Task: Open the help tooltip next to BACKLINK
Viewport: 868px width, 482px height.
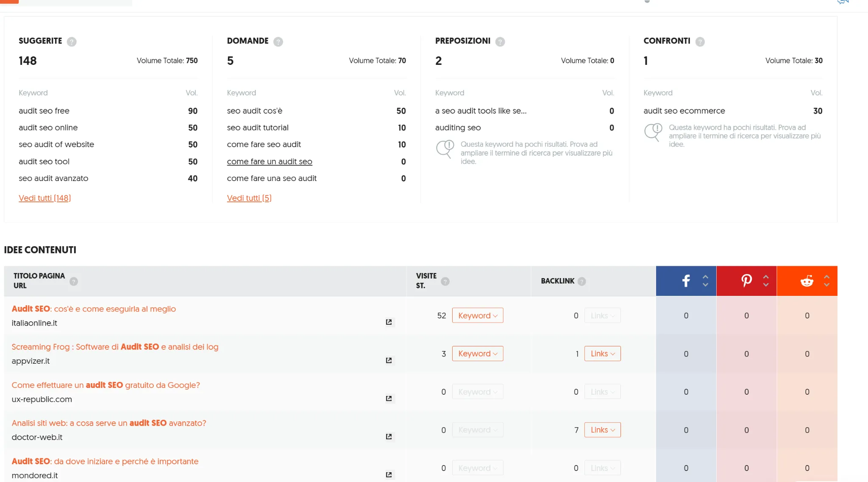Action: tap(582, 281)
